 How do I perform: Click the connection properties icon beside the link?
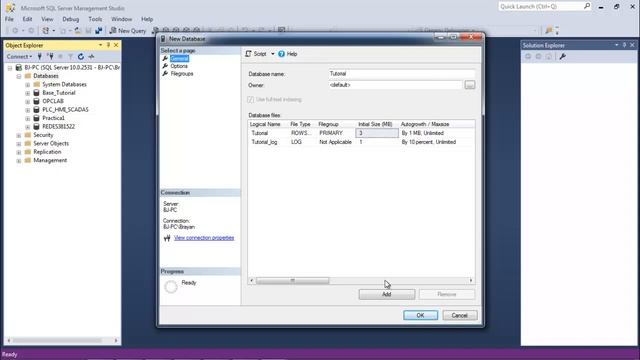tap(167, 238)
